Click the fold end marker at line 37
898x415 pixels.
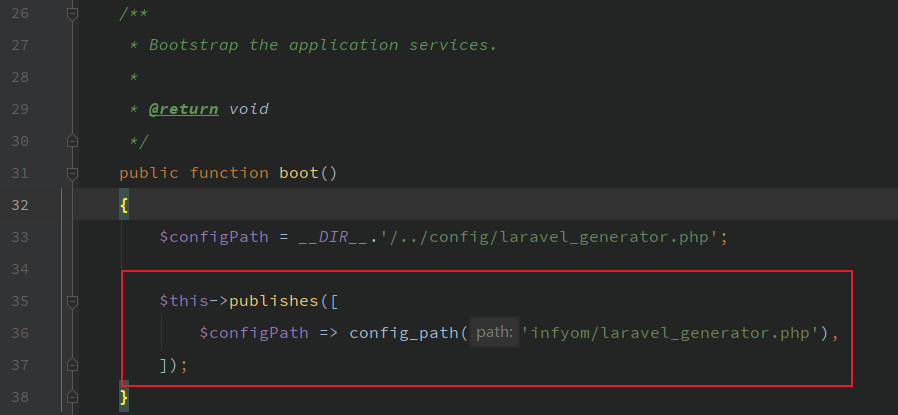tap(71, 365)
